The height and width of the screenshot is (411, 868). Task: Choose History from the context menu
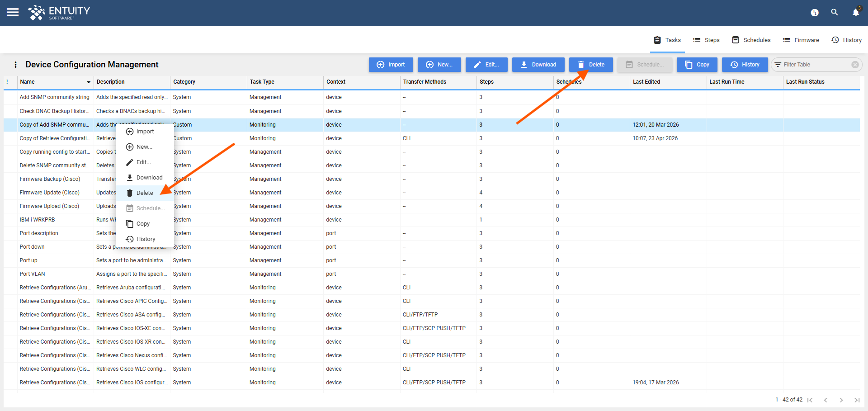(x=145, y=239)
